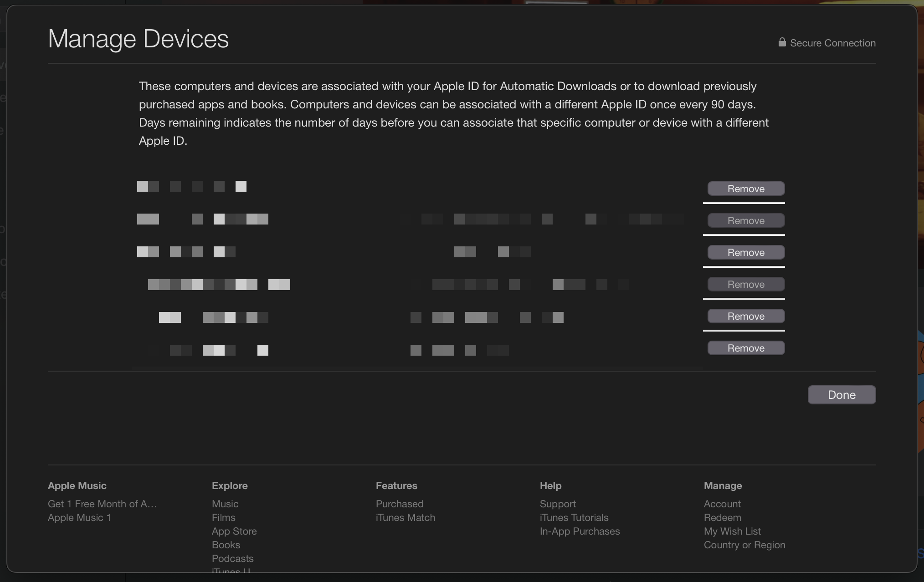Change Country or Region
The width and height of the screenshot is (924, 582).
tap(744, 545)
